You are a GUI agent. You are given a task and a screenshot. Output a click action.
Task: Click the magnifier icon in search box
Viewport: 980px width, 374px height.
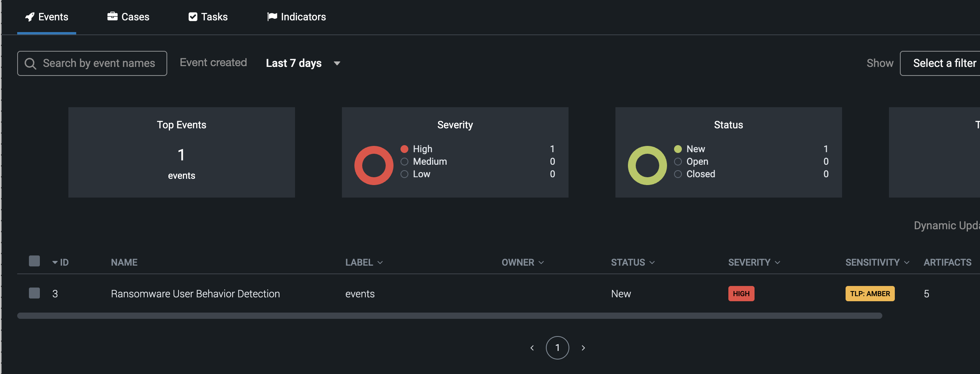click(30, 63)
